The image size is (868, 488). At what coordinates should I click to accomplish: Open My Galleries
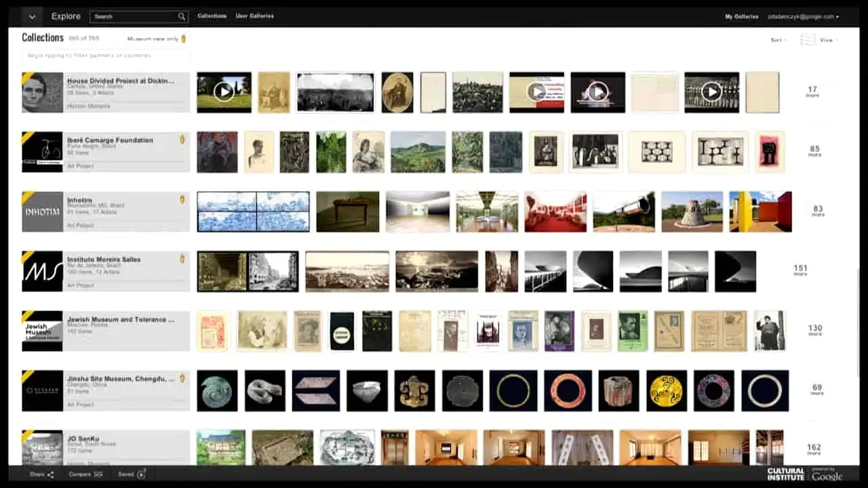742,16
